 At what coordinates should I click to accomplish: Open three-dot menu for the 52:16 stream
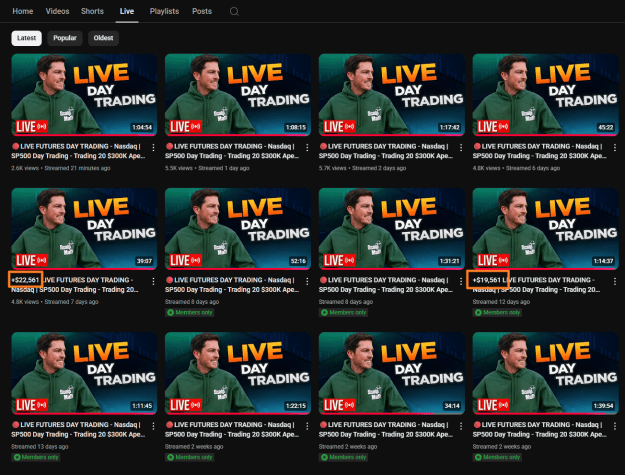307,281
